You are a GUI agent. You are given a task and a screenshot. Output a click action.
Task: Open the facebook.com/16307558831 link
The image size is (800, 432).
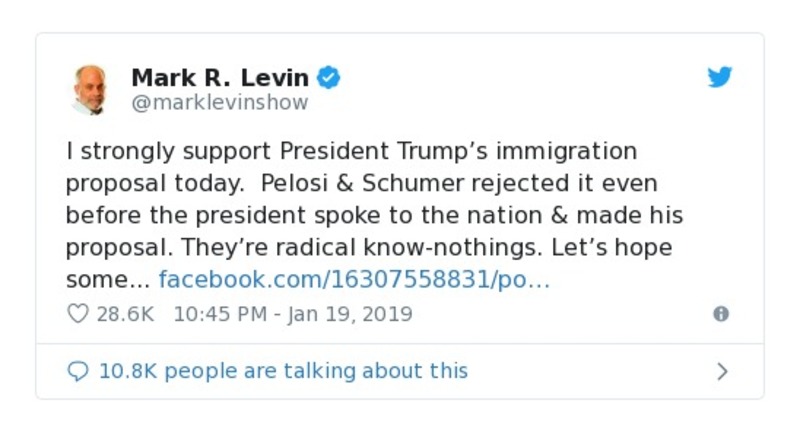(x=354, y=280)
